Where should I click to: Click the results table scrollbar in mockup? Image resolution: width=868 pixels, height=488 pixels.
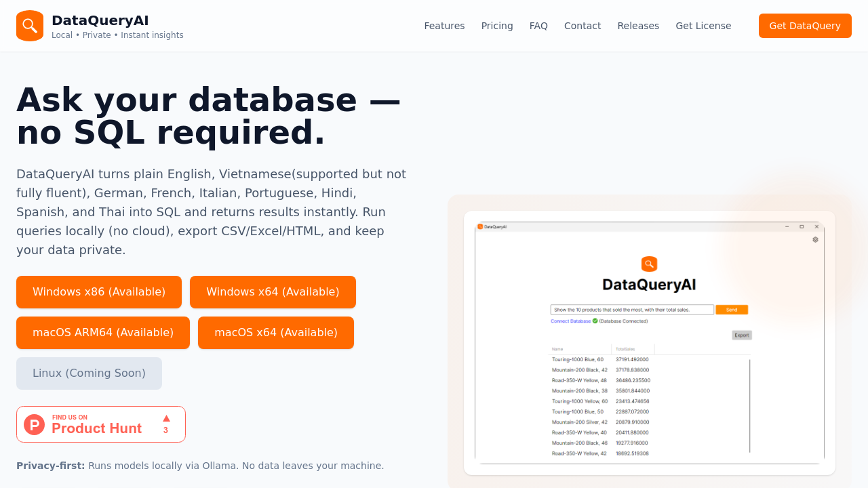750,407
